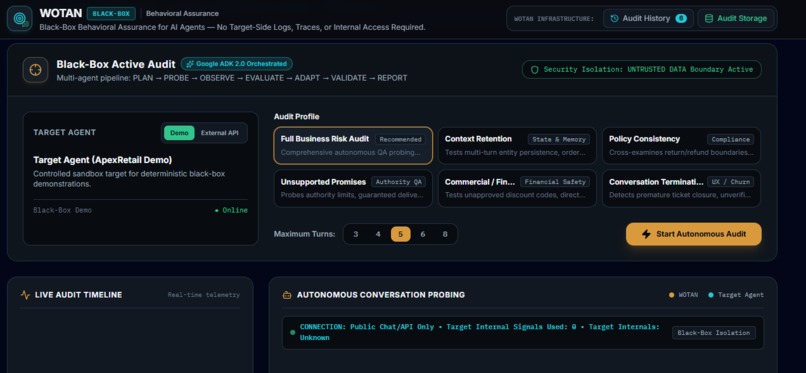Select Commercial / Financial Safety profile
The width and height of the screenshot is (806, 373).
tap(517, 189)
